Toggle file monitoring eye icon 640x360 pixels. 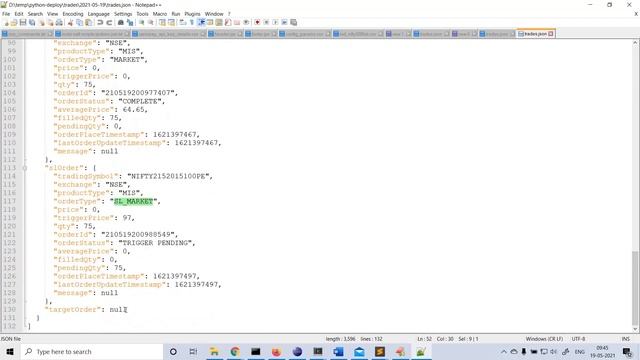click(246, 22)
